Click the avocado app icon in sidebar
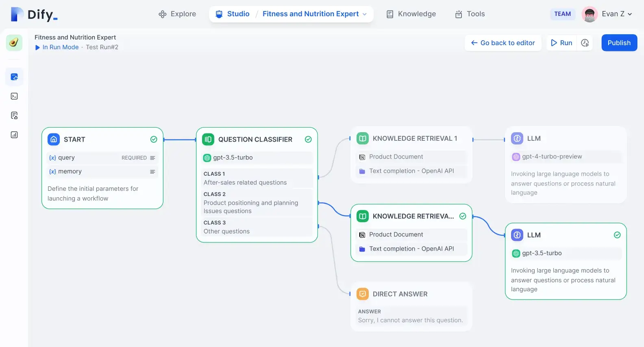This screenshot has height=347, width=644. click(x=14, y=43)
